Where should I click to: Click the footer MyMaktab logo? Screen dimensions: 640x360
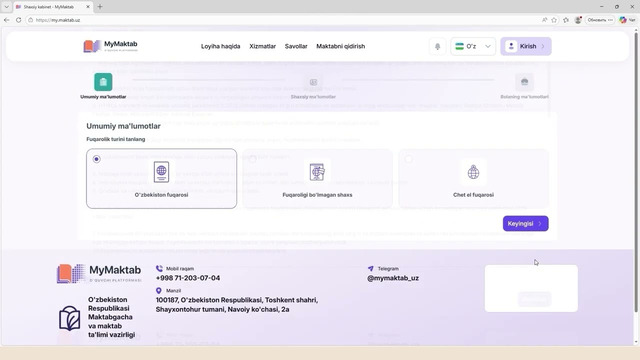tap(99, 273)
